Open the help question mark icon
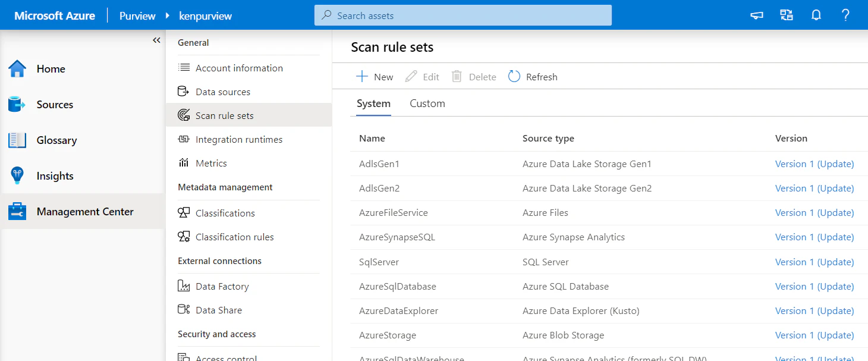This screenshot has width=868, height=361. pos(845,15)
